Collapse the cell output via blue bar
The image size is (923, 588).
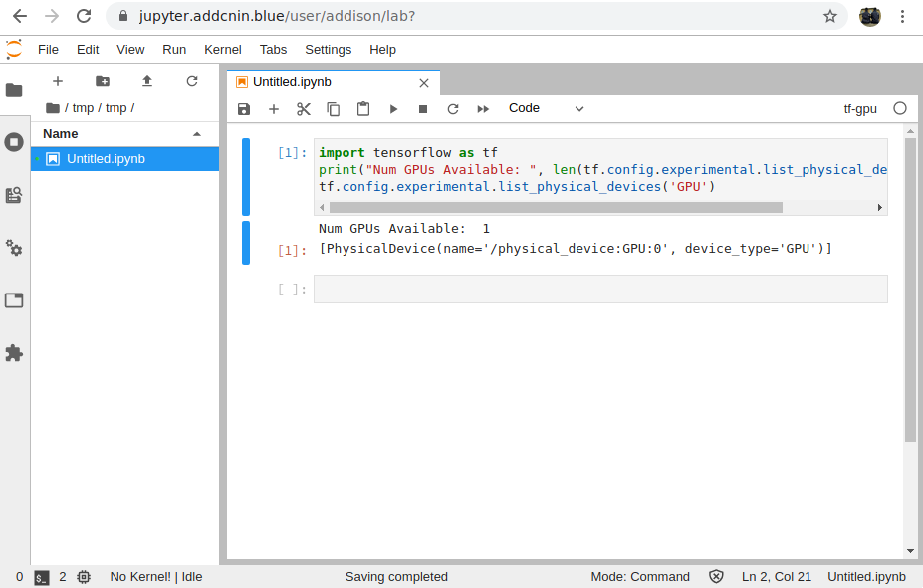[x=246, y=243]
